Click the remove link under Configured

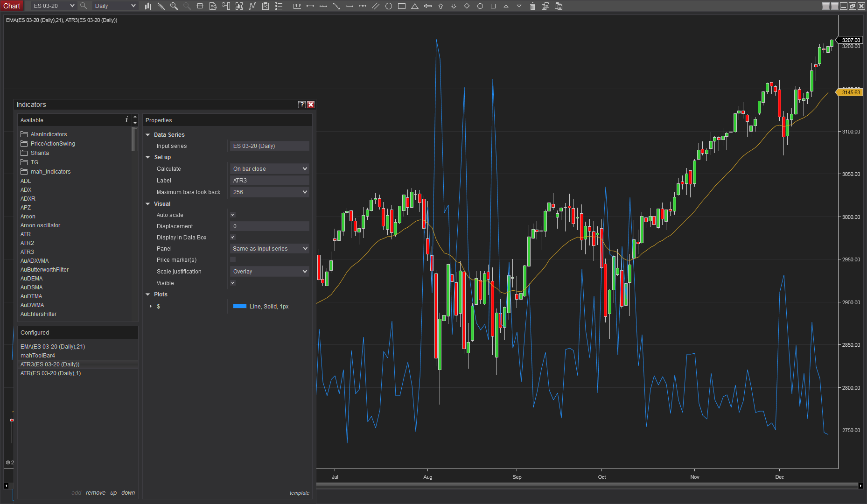click(96, 493)
